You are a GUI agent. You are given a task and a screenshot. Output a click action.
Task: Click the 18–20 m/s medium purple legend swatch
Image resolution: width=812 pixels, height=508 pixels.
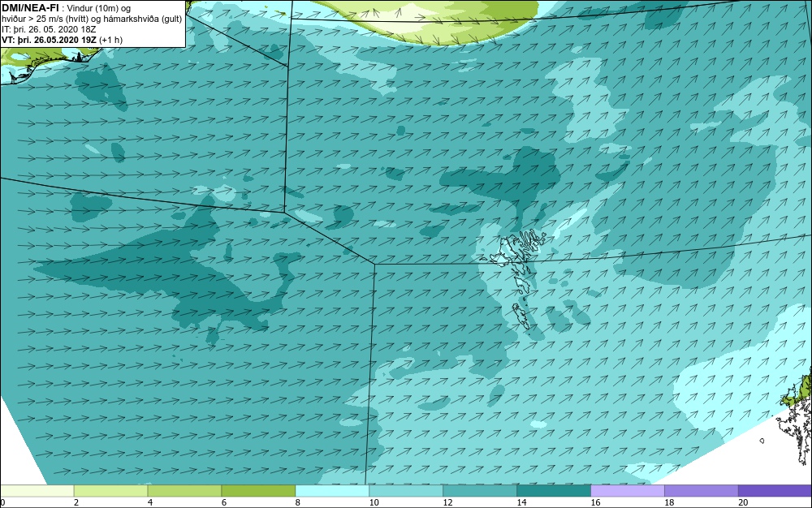[x=702, y=491]
